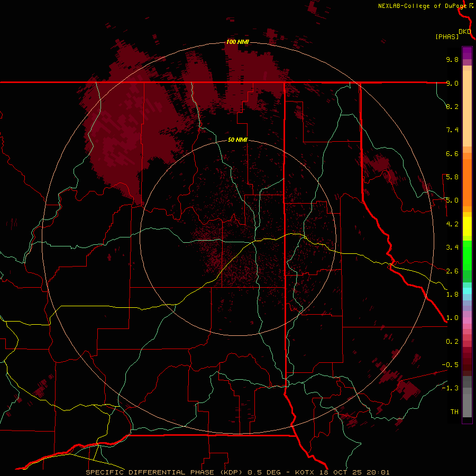
Task: Click the 1.8 legend value
Action: [x=452, y=295]
